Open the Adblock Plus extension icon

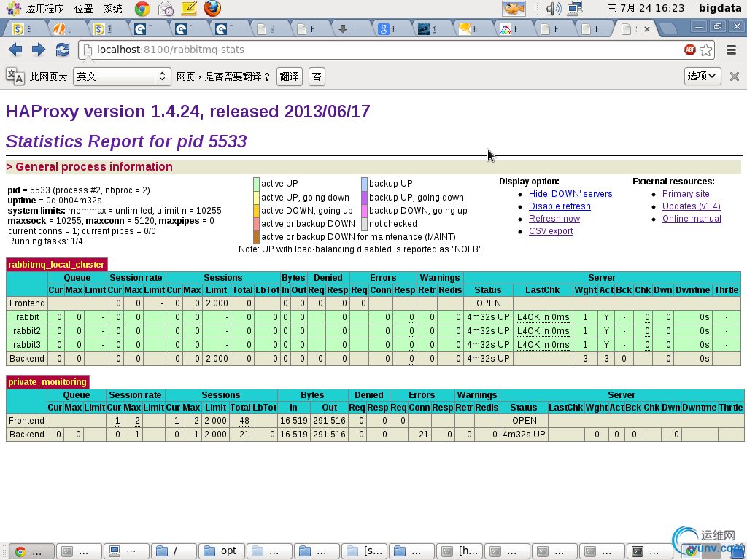click(690, 50)
